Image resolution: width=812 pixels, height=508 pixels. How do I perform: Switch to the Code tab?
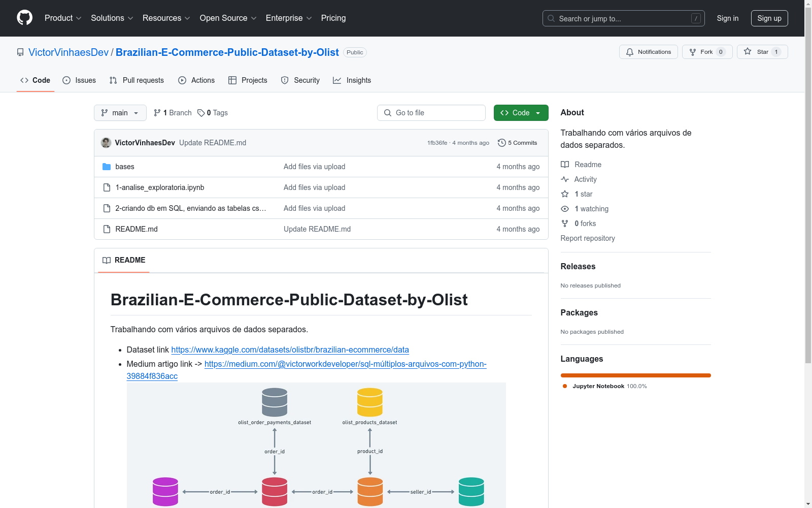tap(36, 80)
